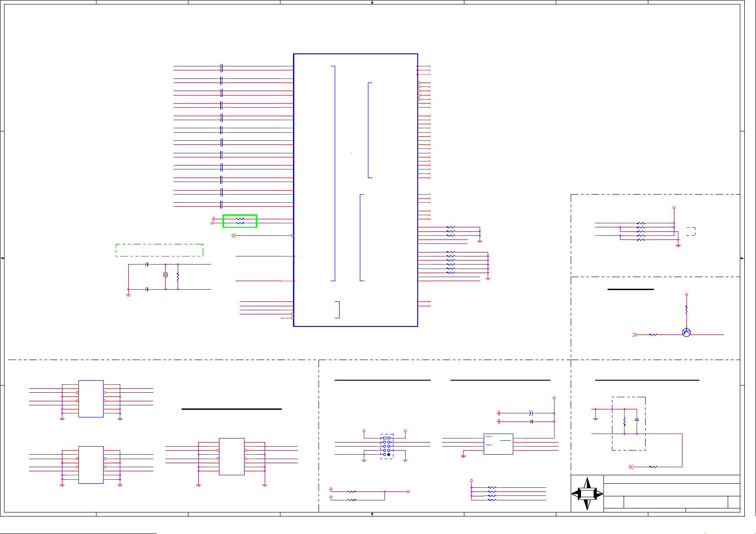
Task: Select the blue dashed box enclosing resistor and capacitor
Action: 629,424
